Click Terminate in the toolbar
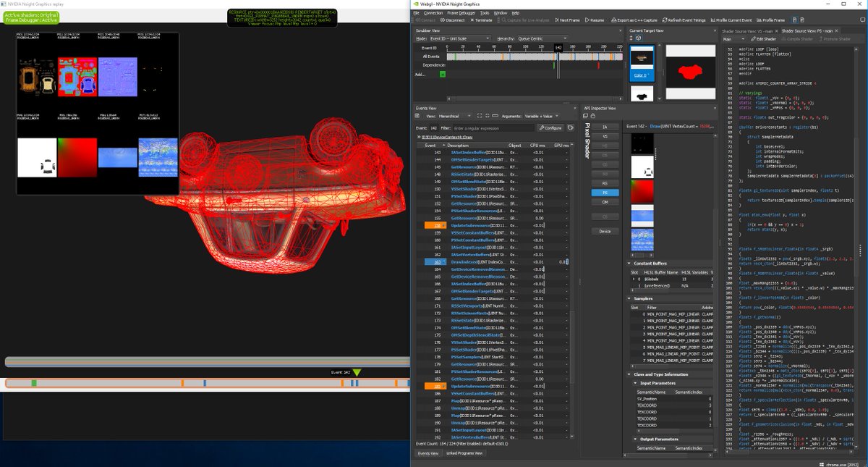 (x=480, y=20)
